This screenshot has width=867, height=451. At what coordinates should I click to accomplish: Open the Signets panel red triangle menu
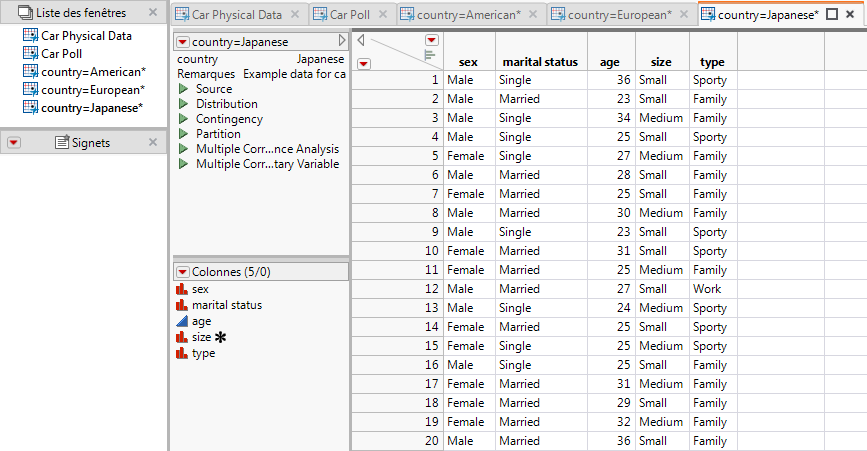point(14,143)
